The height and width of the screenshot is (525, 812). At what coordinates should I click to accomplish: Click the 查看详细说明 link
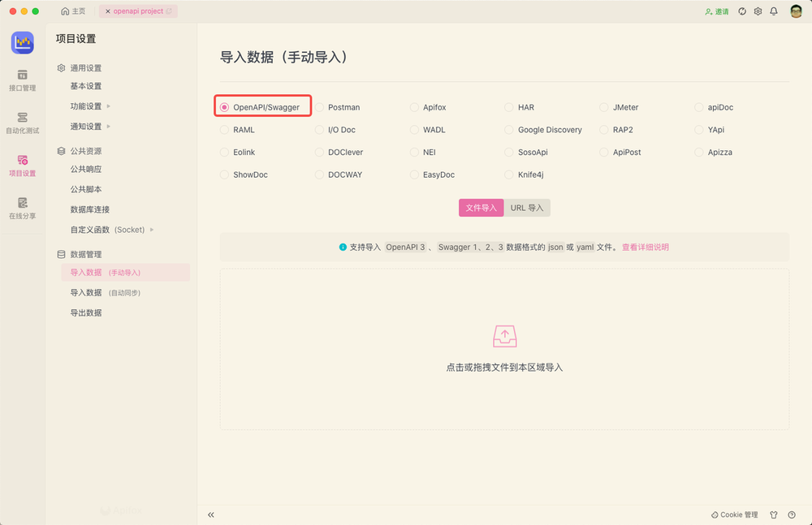point(645,247)
